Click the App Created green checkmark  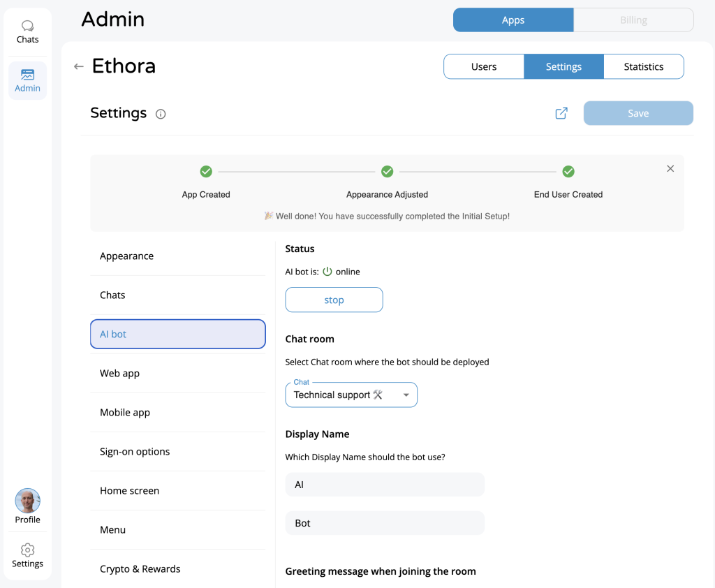(206, 172)
